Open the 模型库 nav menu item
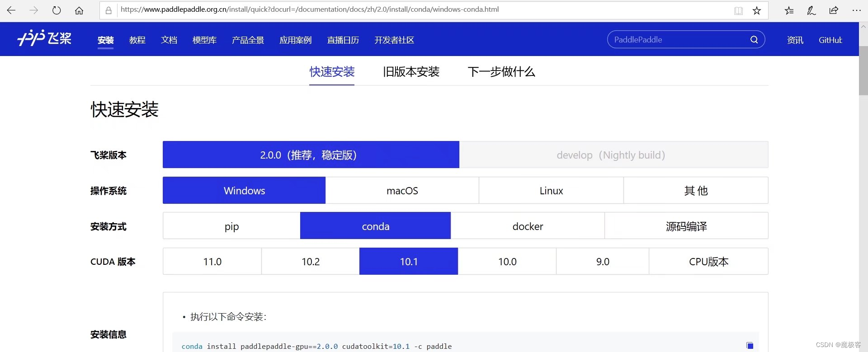Image resolution: width=868 pixels, height=352 pixels. pyautogui.click(x=204, y=40)
